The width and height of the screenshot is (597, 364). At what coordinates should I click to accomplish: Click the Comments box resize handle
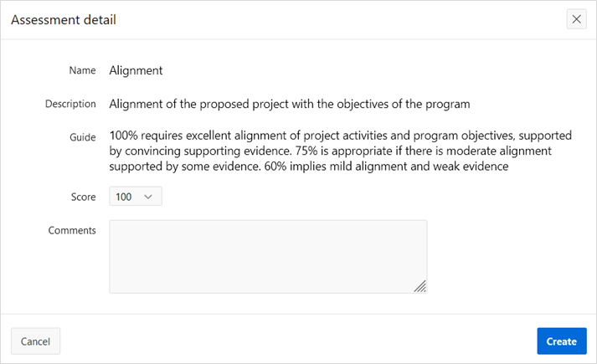(420, 286)
